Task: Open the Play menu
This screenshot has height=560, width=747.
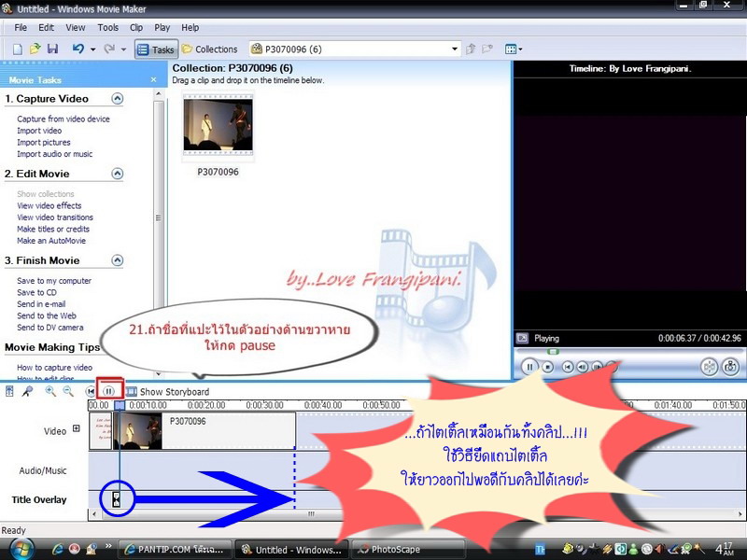Action: tap(162, 28)
